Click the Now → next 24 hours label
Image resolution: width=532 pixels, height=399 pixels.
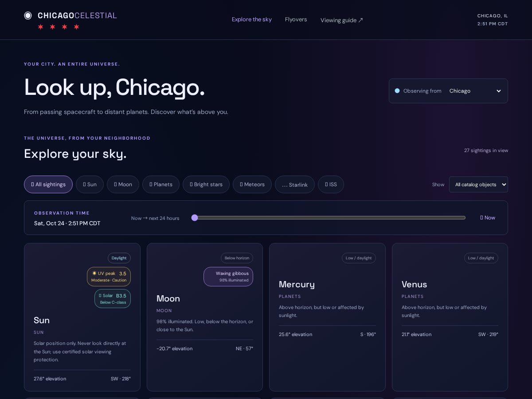[155, 218]
